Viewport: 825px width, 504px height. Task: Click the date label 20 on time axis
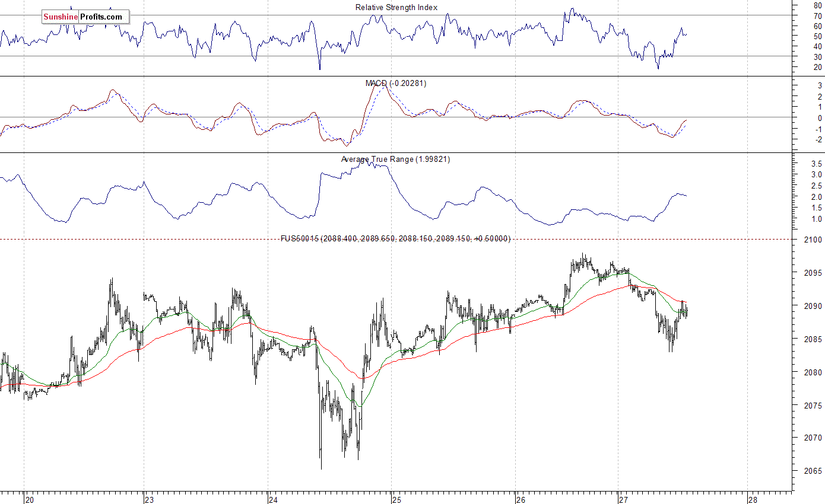(30, 499)
